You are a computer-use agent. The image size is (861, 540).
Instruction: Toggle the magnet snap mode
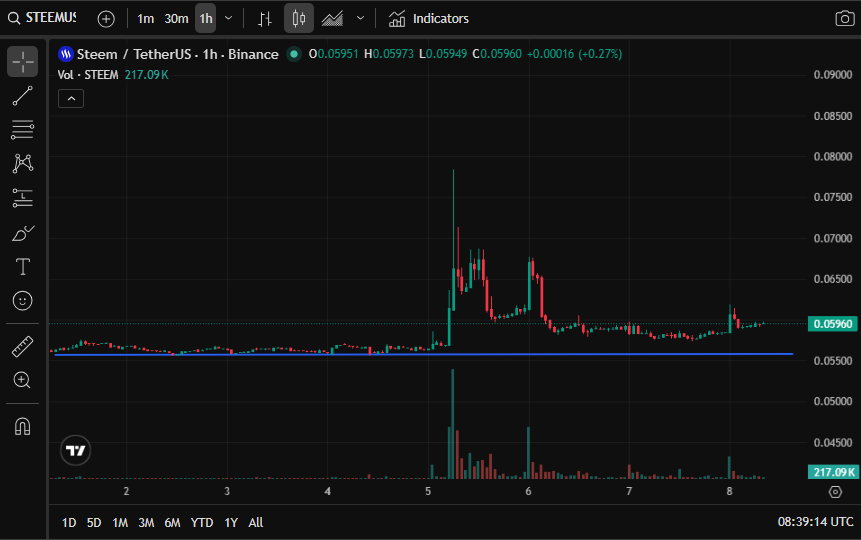[x=23, y=426]
